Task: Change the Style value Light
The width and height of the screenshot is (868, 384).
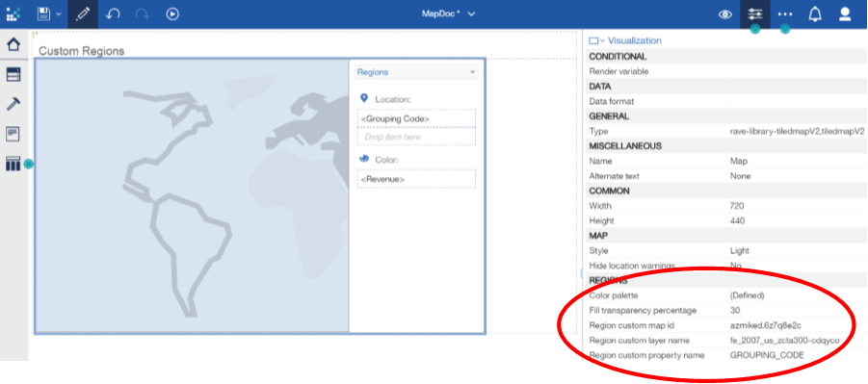Action: (740, 250)
